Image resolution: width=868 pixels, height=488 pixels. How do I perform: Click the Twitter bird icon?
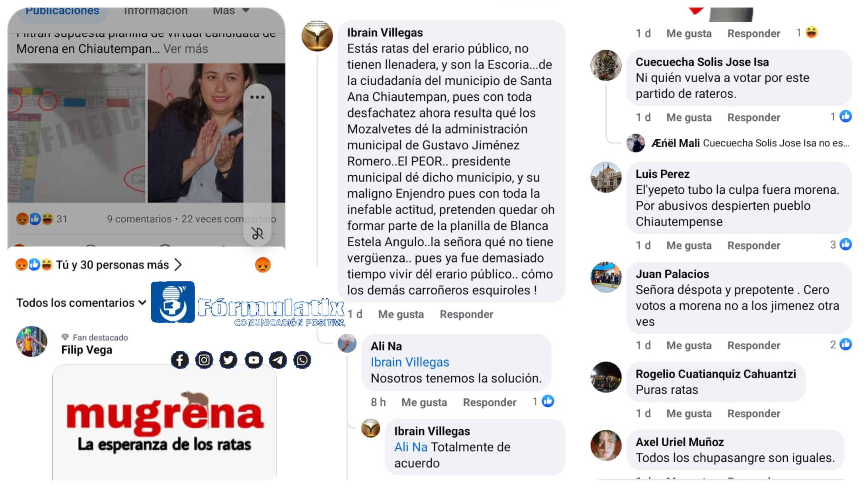(229, 360)
